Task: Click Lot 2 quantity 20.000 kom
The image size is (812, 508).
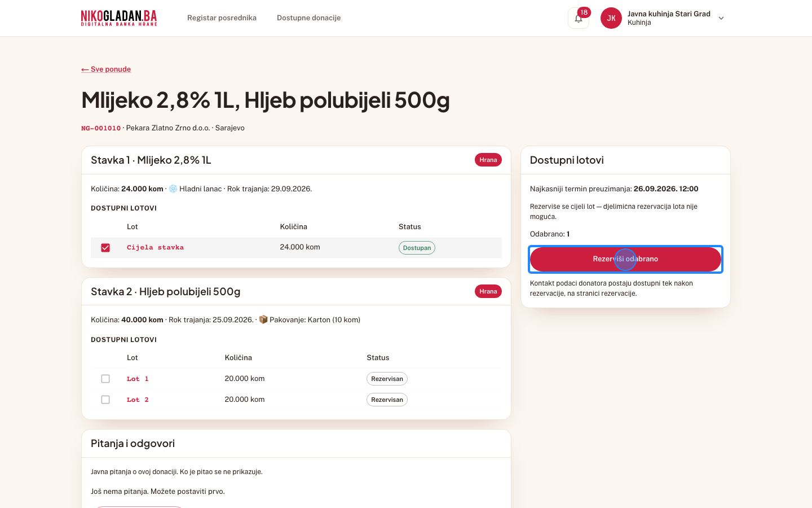Action: 245,400
